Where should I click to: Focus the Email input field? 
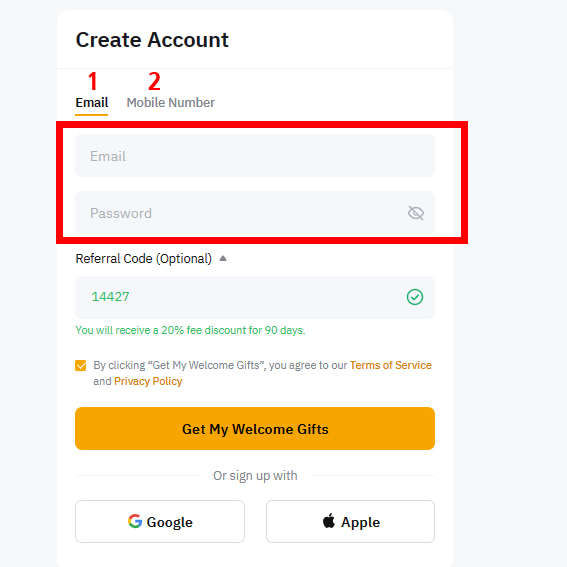(x=255, y=155)
